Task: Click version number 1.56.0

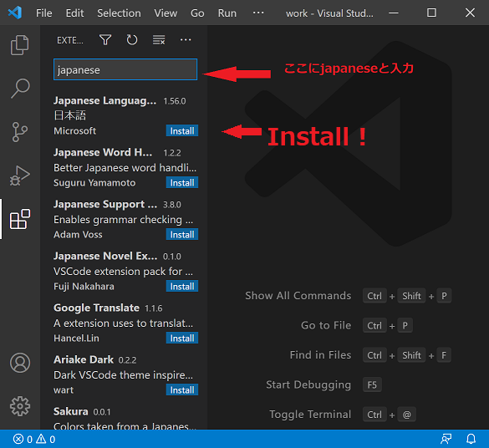Action: [x=175, y=101]
